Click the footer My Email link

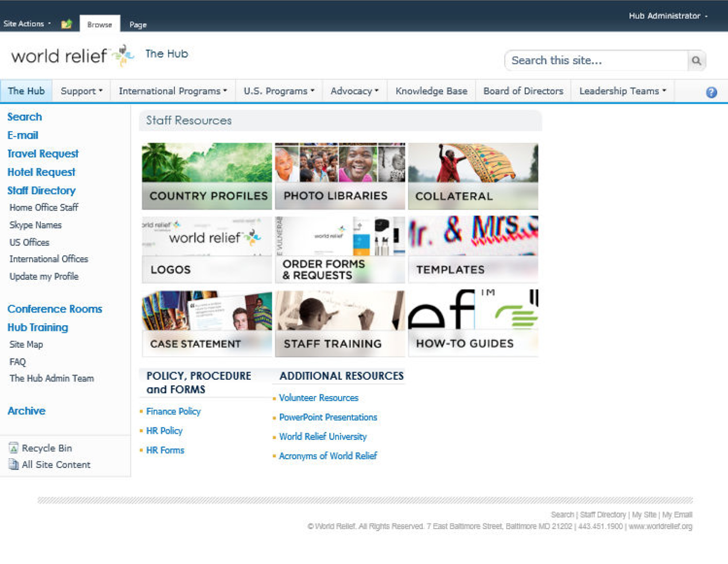click(x=677, y=515)
